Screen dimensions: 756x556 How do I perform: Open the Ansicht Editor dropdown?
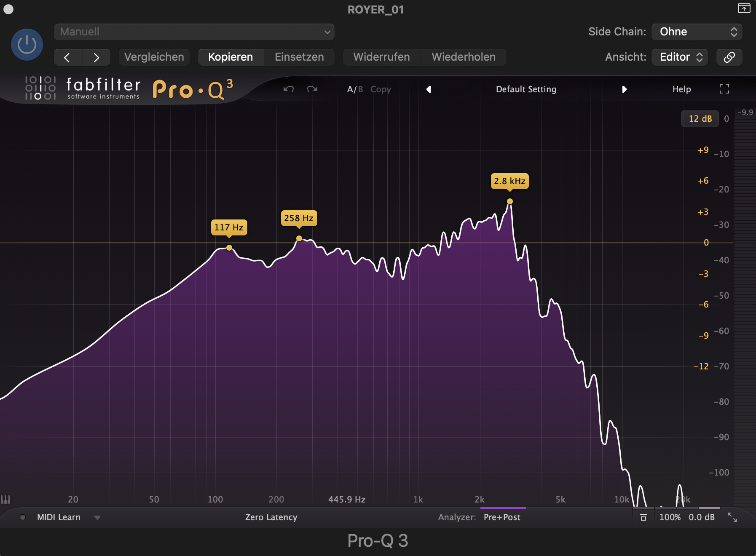(680, 57)
